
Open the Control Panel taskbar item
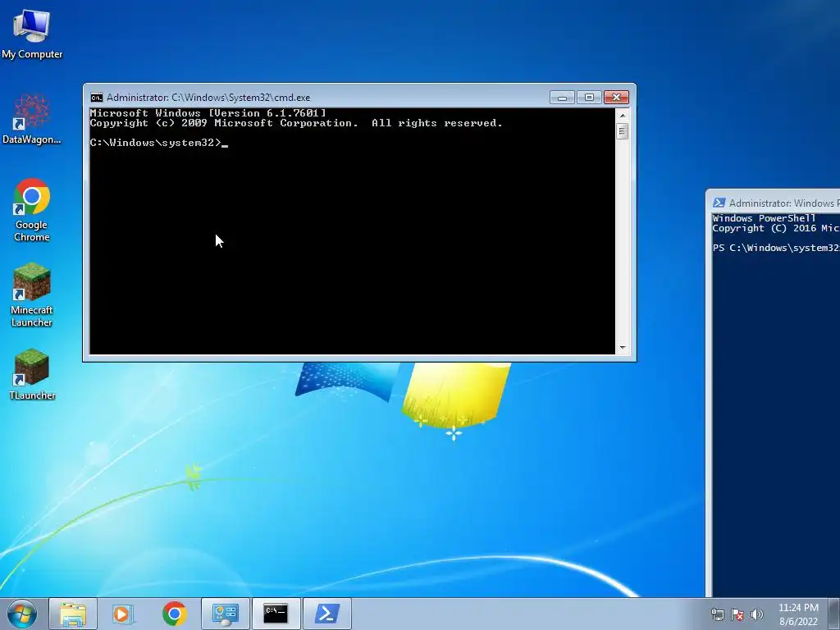225,614
